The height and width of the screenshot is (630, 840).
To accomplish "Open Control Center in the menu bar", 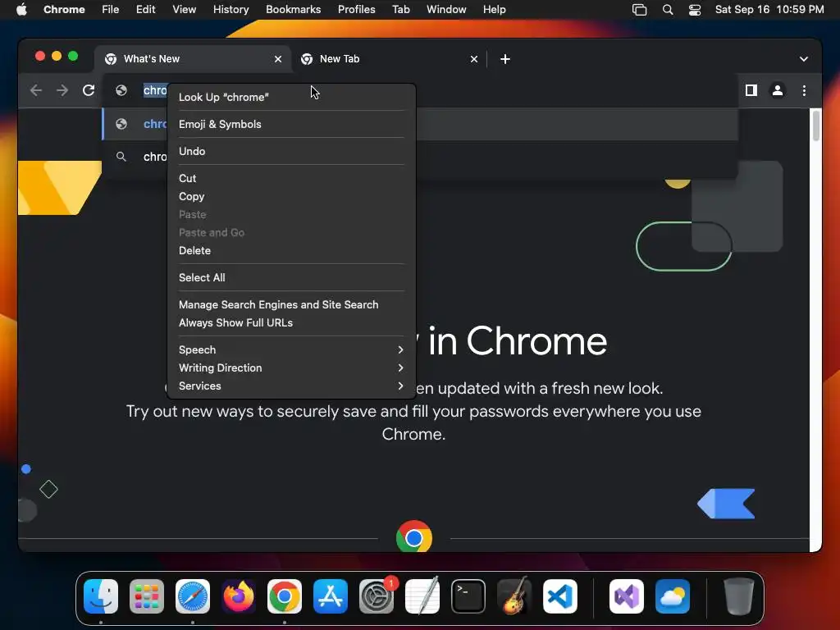I will pyautogui.click(x=695, y=10).
